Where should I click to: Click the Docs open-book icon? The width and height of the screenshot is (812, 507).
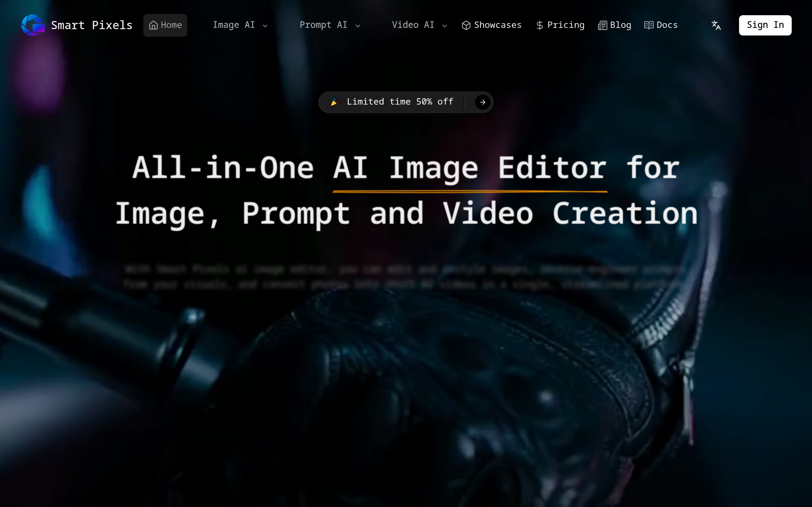tap(648, 25)
